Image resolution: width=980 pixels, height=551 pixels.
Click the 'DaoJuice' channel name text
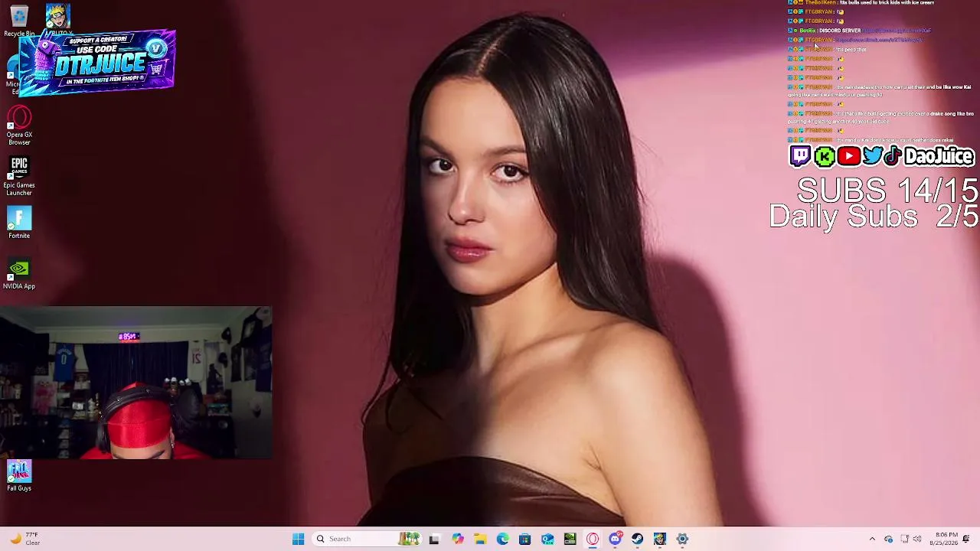[x=939, y=157]
